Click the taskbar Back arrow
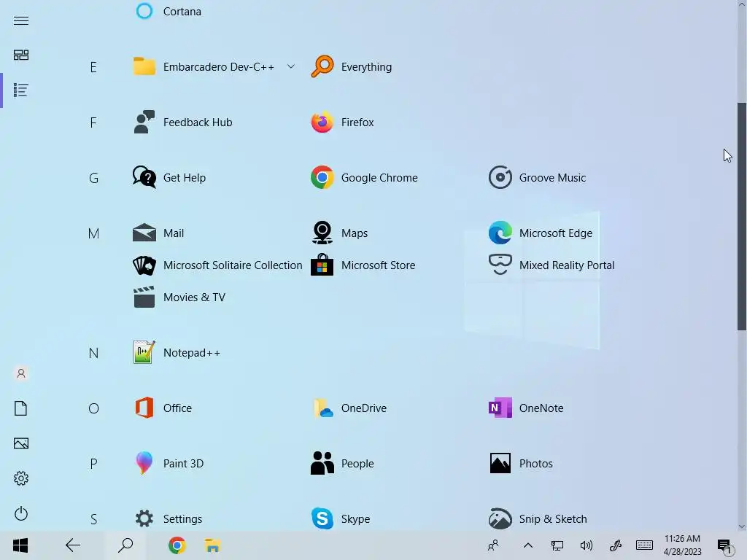 (x=73, y=545)
